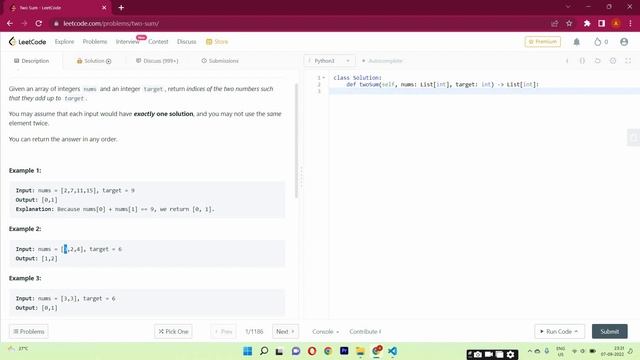Switch editor to fullscreen mode

click(628, 61)
